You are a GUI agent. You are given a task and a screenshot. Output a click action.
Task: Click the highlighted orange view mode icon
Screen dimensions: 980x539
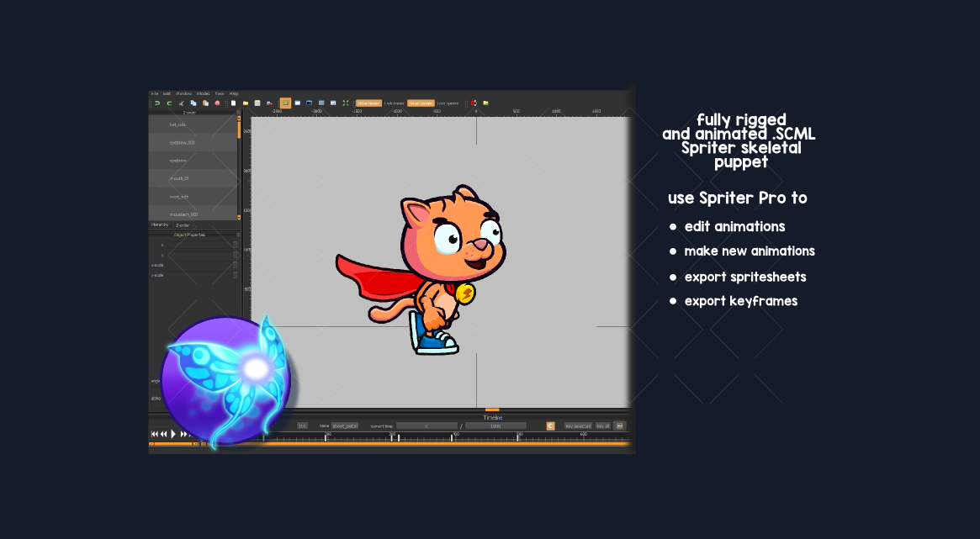click(x=286, y=103)
